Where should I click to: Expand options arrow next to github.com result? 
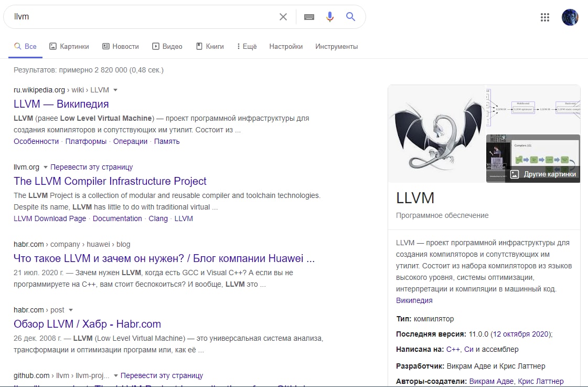115,376
